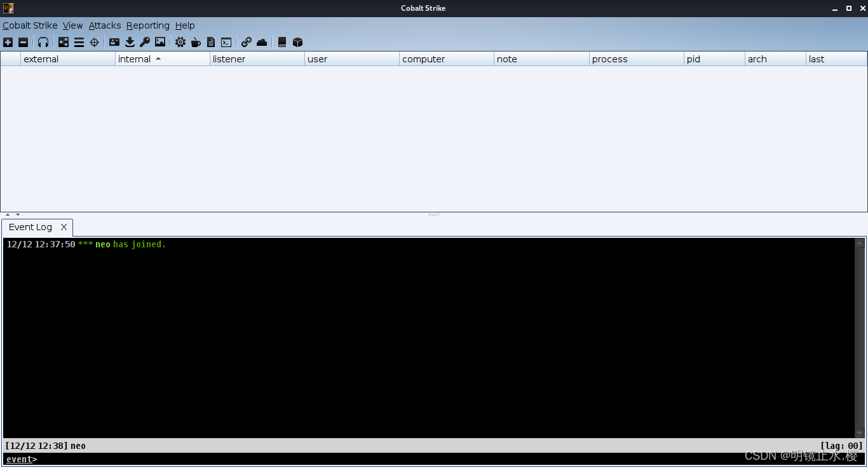Click the '[12/12 12:38] neo' status text

[x=45, y=446]
